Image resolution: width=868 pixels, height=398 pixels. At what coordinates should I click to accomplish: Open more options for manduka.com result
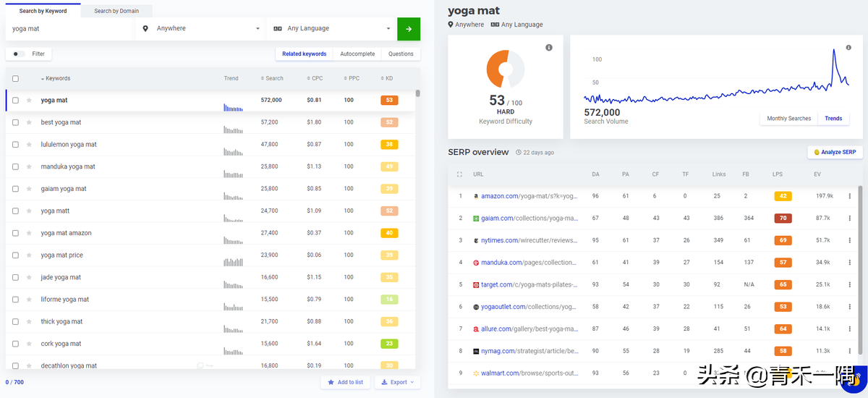pyautogui.click(x=849, y=263)
